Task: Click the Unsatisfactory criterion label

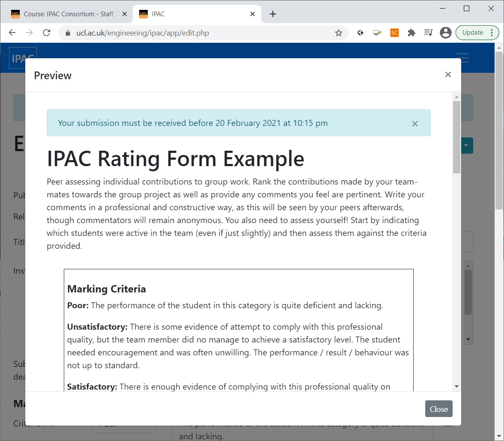Action: tap(97, 327)
